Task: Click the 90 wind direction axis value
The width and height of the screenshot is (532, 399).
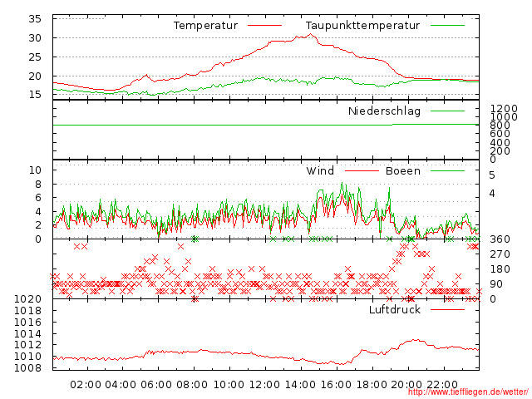Action: [x=496, y=284]
